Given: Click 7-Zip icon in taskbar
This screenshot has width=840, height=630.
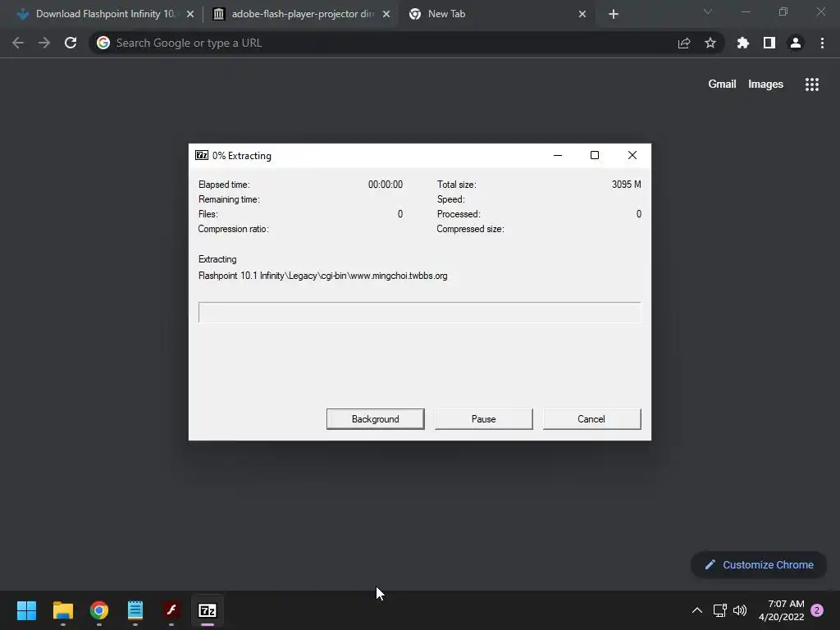Looking at the screenshot, I should [x=208, y=610].
